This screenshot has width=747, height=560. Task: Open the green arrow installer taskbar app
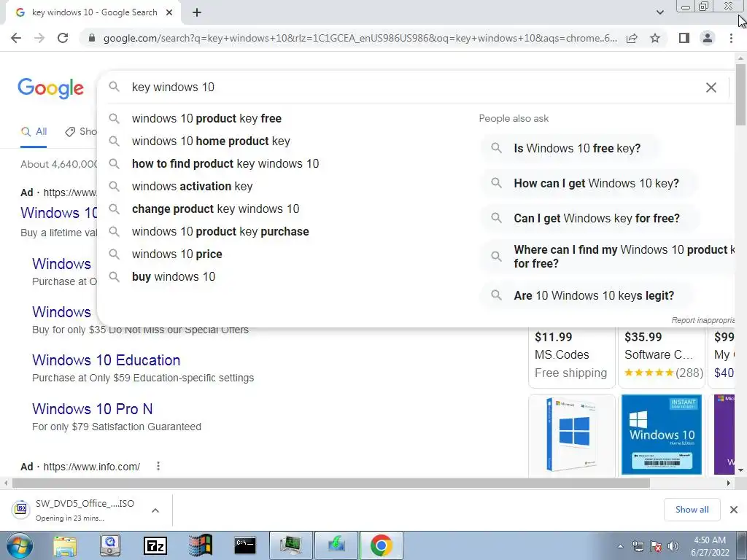(x=336, y=545)
